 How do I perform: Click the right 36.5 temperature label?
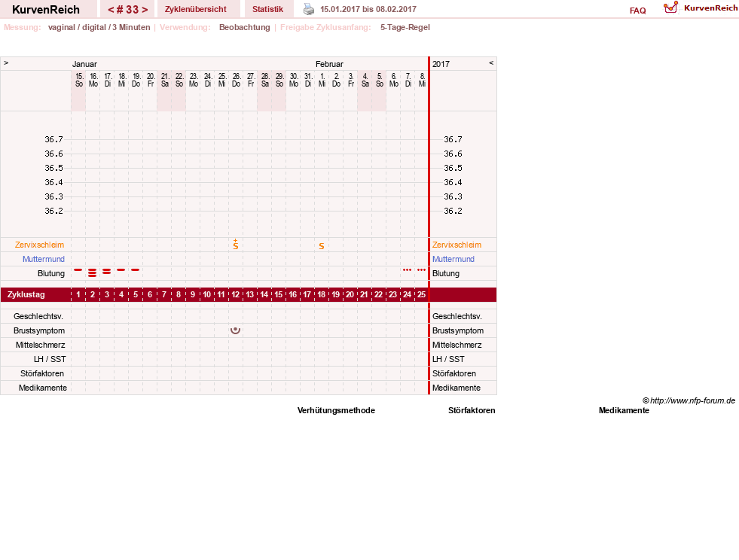tap(453, 168)
